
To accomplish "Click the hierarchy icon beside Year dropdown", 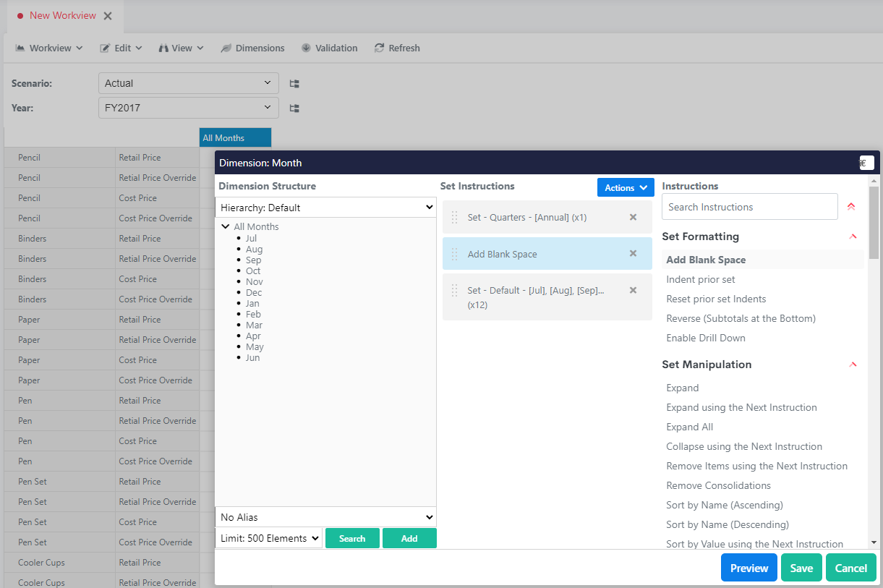I will coord(294,108).
